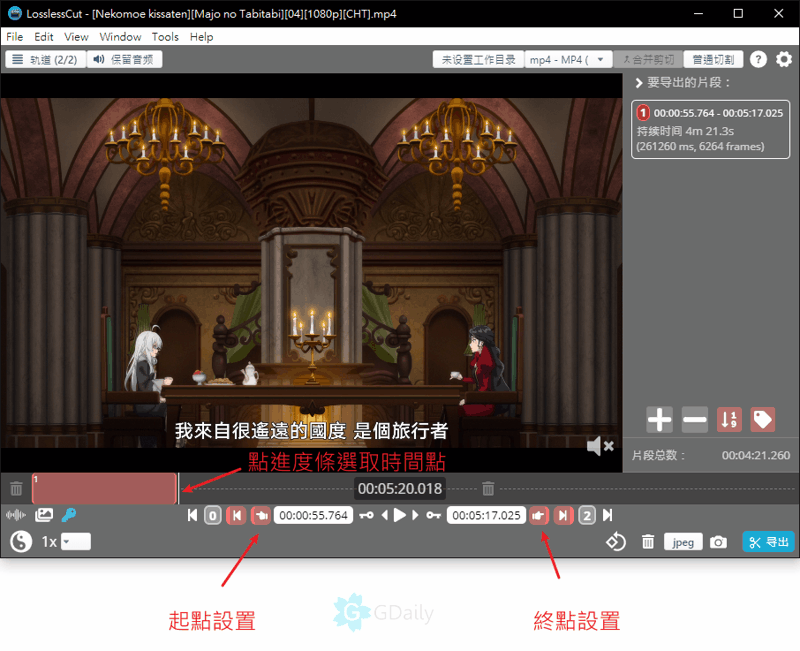Click the bottom trash delete source icon
This screenshot has width=800, height=651.
648,542
